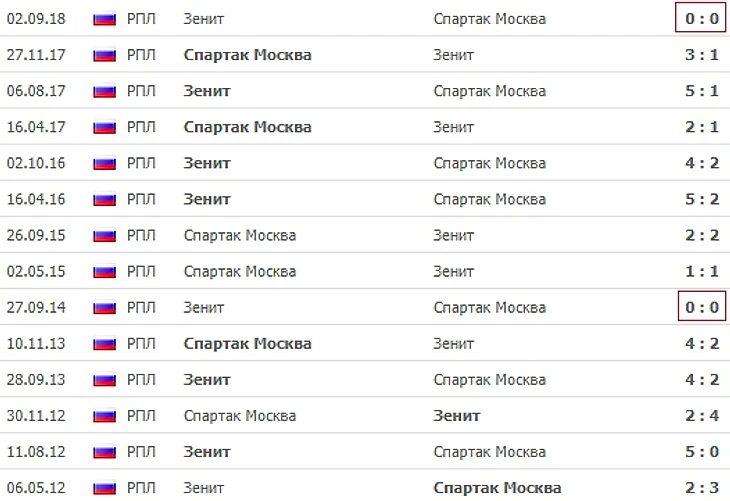730x501 pixels.
Task: Open the 2 : 3 score from 06.05.12
Action: (702, 488)
